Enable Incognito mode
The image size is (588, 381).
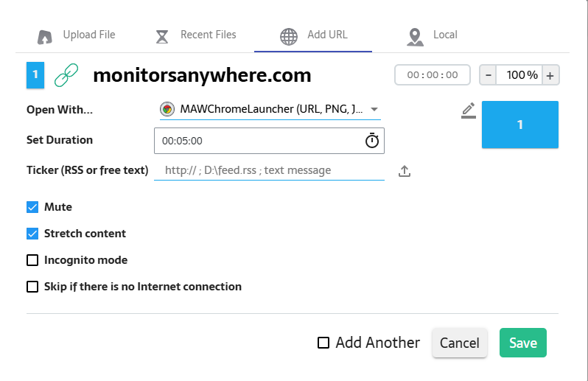click(x=32, y=260)
